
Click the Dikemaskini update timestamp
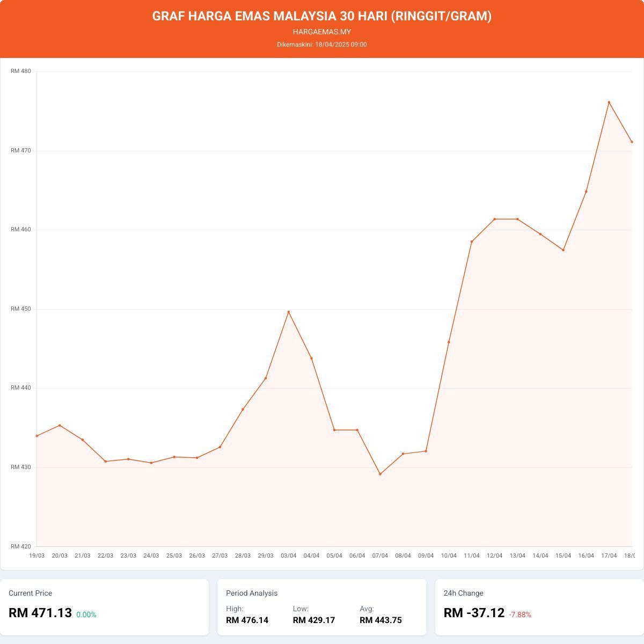tap(322, 45)
